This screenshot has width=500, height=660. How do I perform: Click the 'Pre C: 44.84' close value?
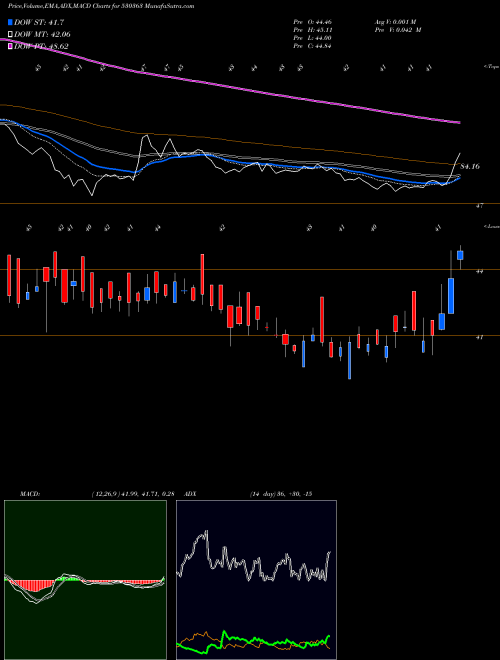(313, 46)
